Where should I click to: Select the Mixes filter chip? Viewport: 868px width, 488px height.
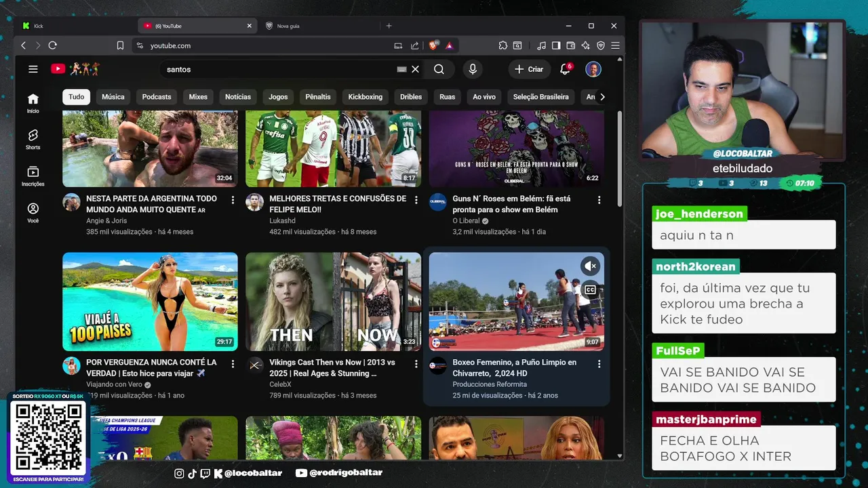(198, 97)
